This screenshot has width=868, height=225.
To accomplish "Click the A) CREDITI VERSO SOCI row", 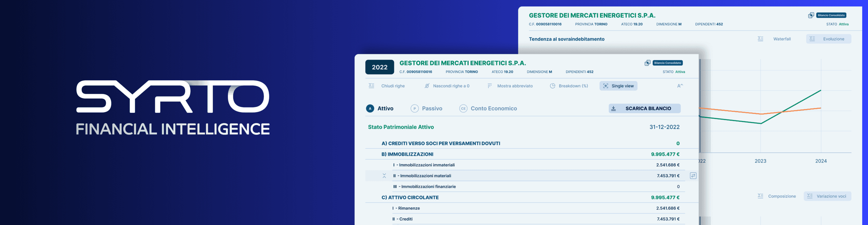I will point(532,143).
